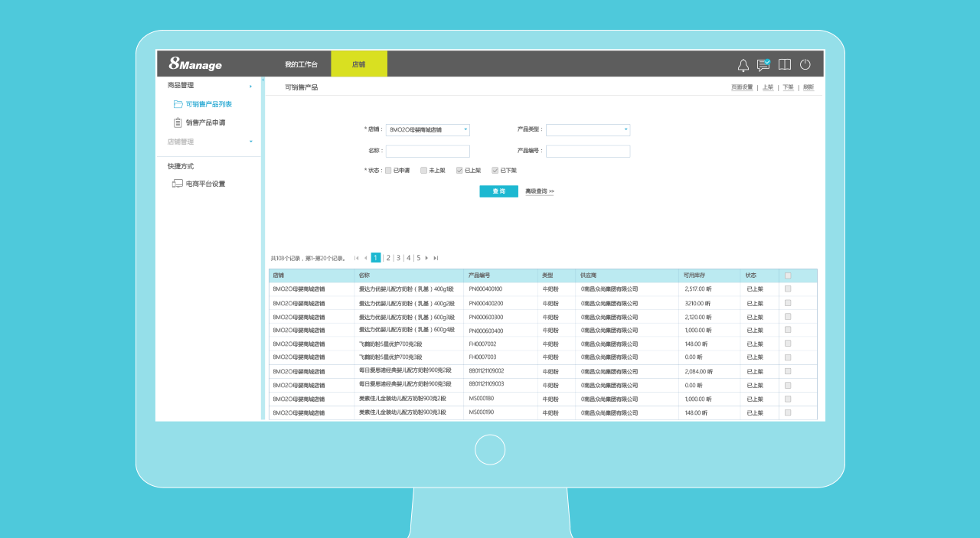Screen dimensions: 980x538
Task: Uncheck the 已下架 status checkbox
Action: click(495, 171)
